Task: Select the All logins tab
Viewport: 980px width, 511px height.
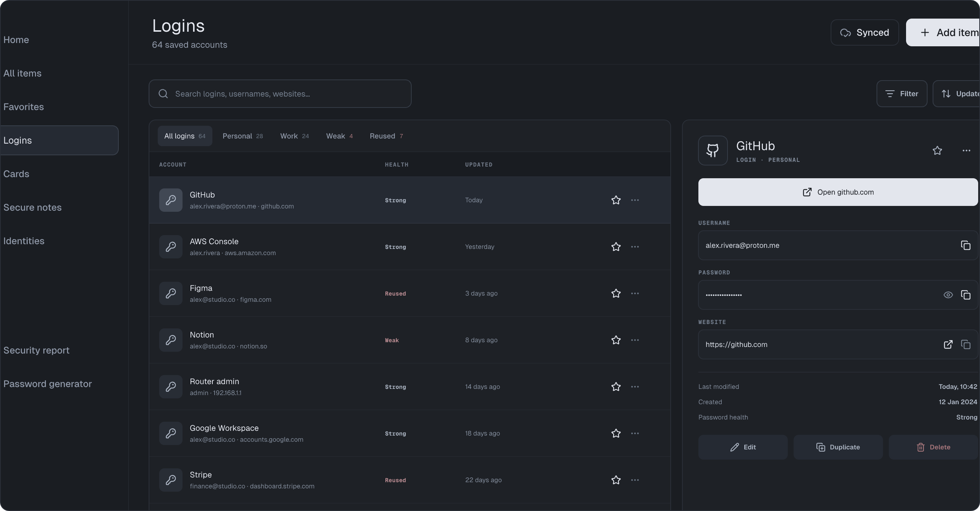Action: [185, 136]
